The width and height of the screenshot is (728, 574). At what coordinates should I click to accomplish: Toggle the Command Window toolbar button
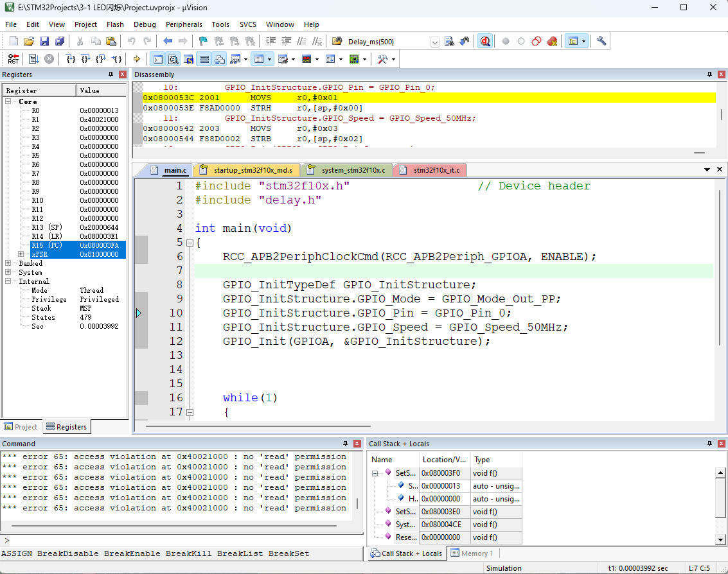(x=157, y=59)
